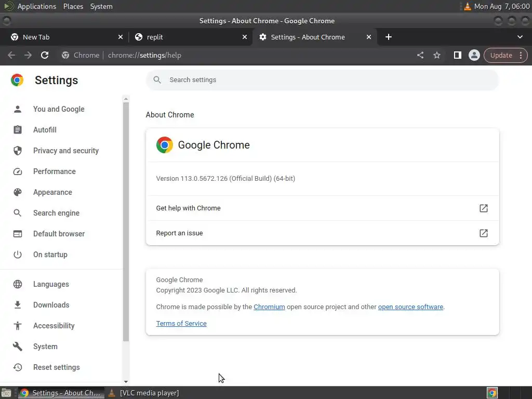Screen dimensions: 532x399
Task: Click the back navigation arrow
Action: (x=11, y=55)
